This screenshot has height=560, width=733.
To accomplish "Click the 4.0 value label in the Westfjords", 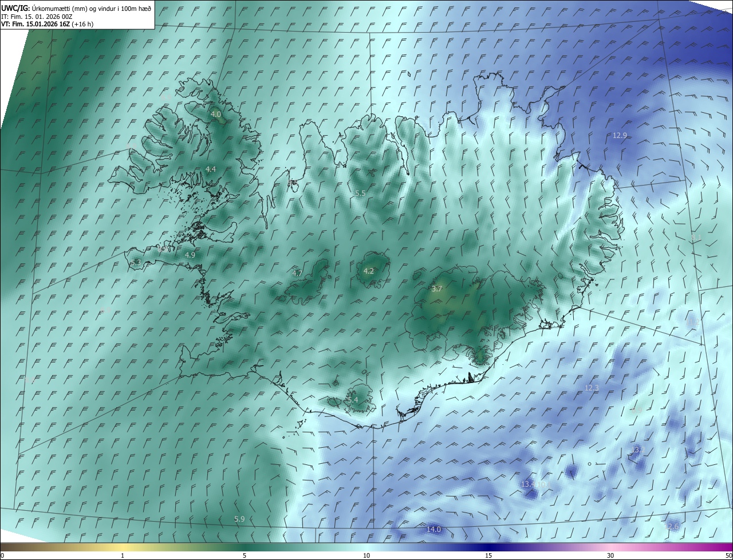I will coord(216,115).
